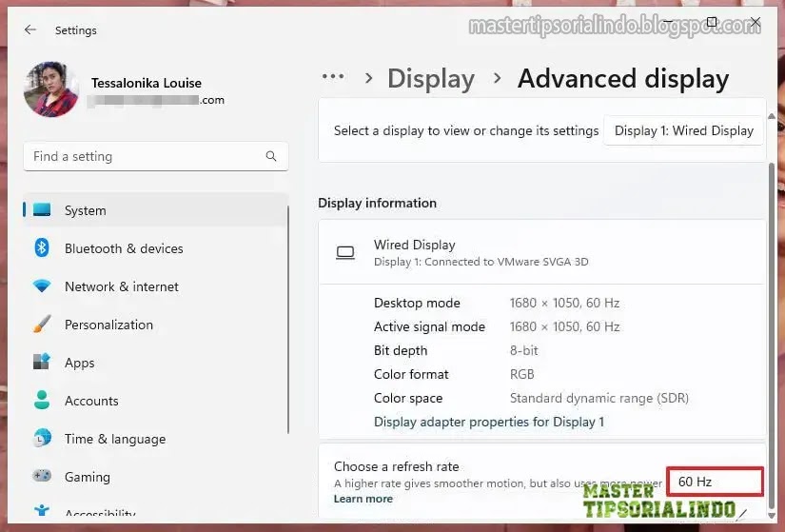Click the Personalization paintbrush icon
This screenshot has width=785, height=532.
click(x=42, y=325)
